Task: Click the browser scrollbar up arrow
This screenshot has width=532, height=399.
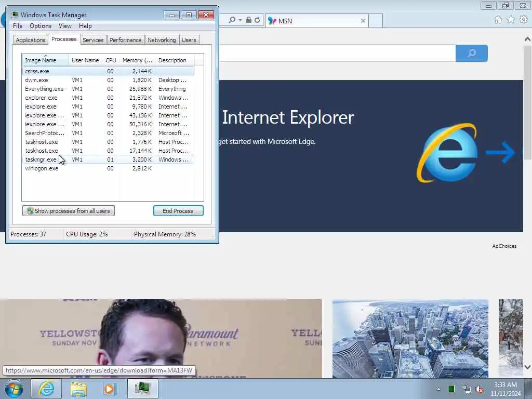Action: point(527,39)
